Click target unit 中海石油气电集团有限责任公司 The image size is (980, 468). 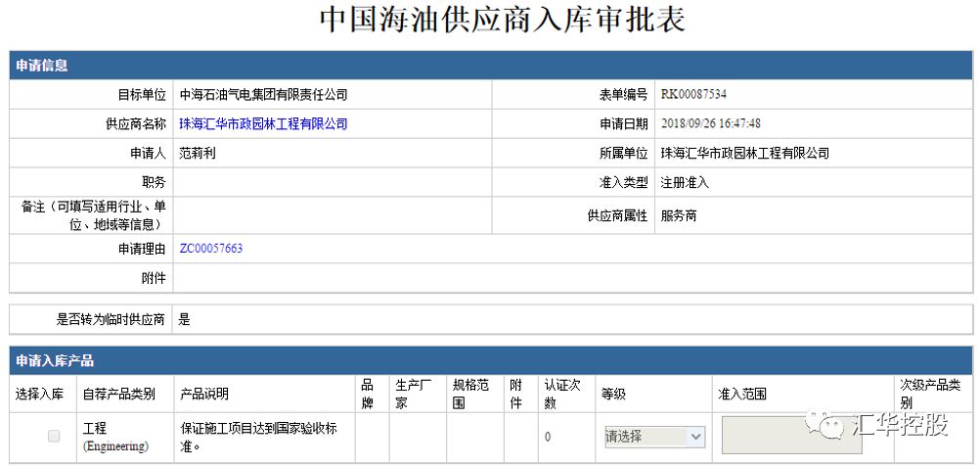[263, 95]
